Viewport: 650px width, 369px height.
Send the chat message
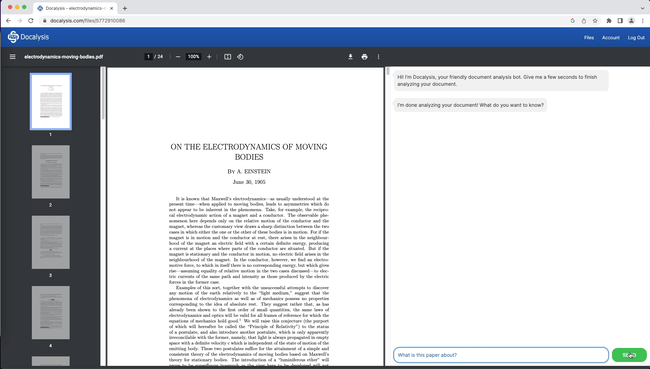(629, 355)
